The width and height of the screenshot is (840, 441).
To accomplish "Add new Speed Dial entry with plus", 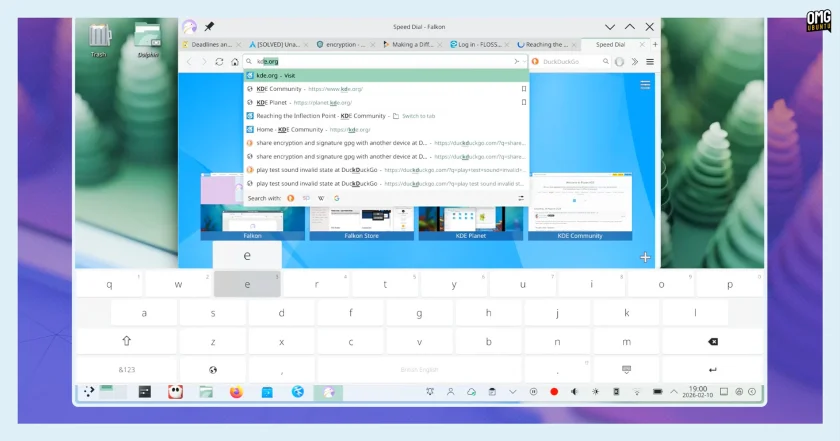I will click(x=645, y=258).
